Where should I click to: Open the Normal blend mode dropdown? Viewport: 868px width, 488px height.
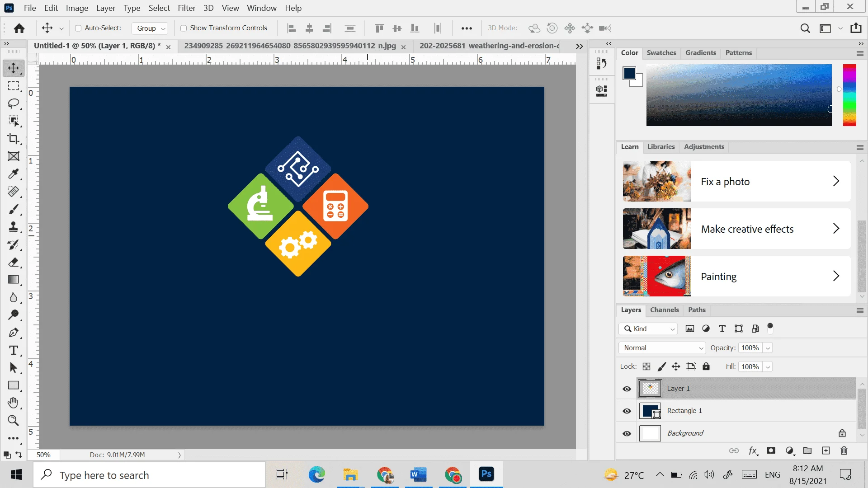[x=662, y=347]
